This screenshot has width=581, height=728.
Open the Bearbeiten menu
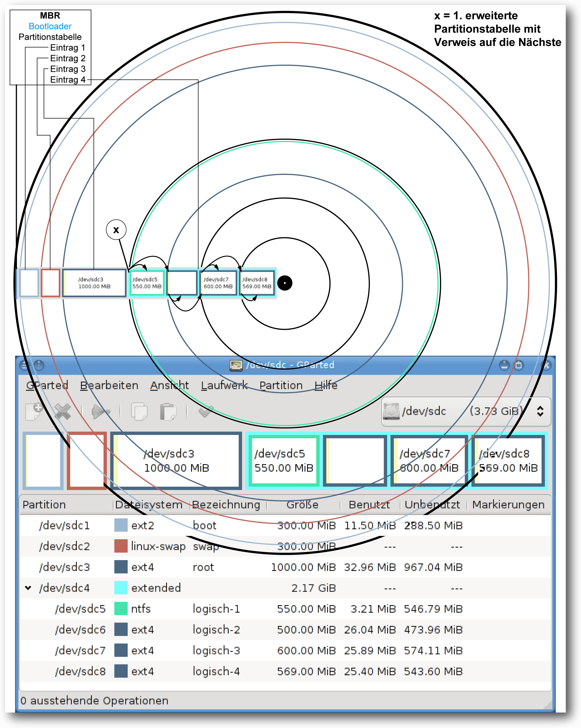(x=109, y=385)
